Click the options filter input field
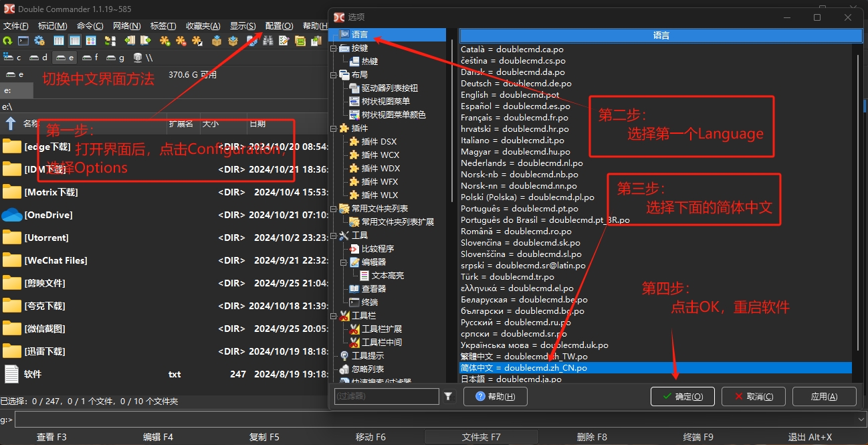 [x=387, y=396]
